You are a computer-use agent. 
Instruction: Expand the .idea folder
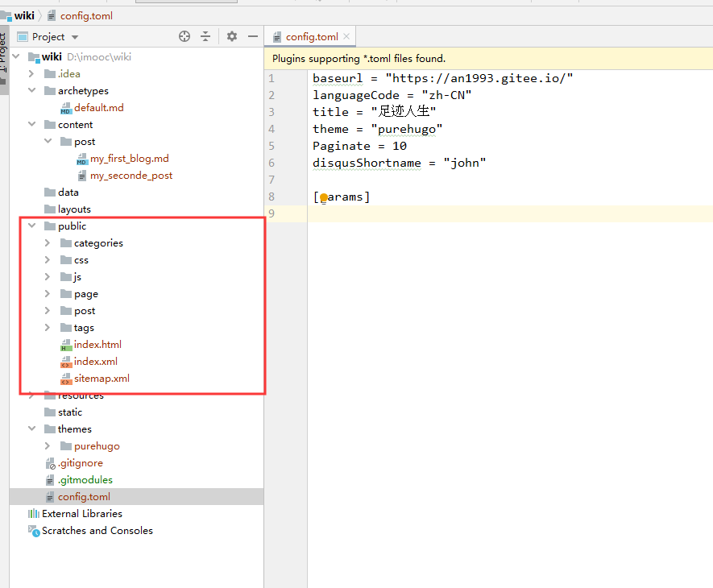pyautogui.click(x=32, y=74)
